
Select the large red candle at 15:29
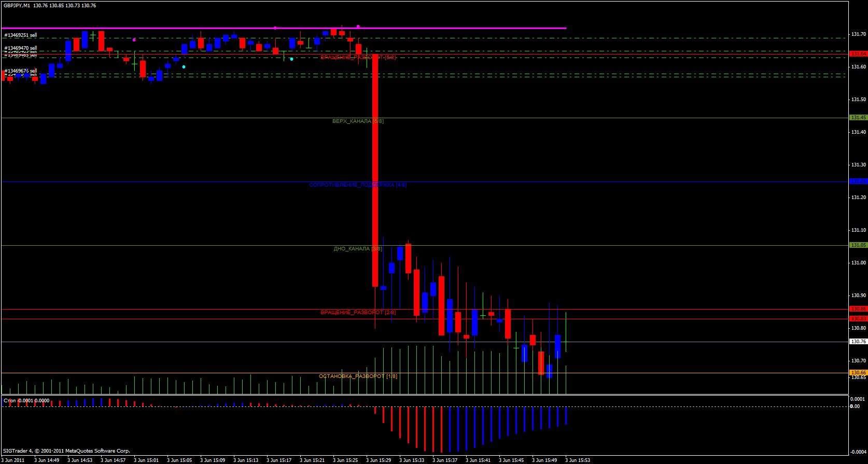[375, 170]
